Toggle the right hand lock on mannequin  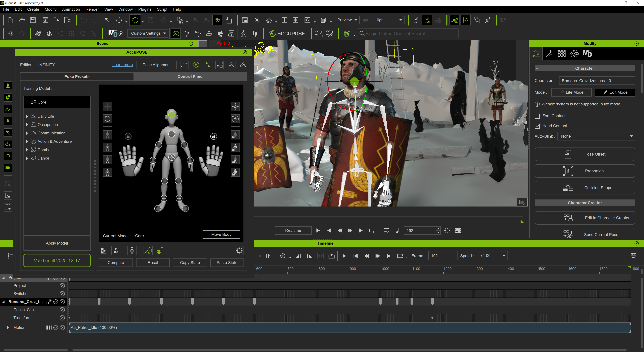tap(213, 136)
